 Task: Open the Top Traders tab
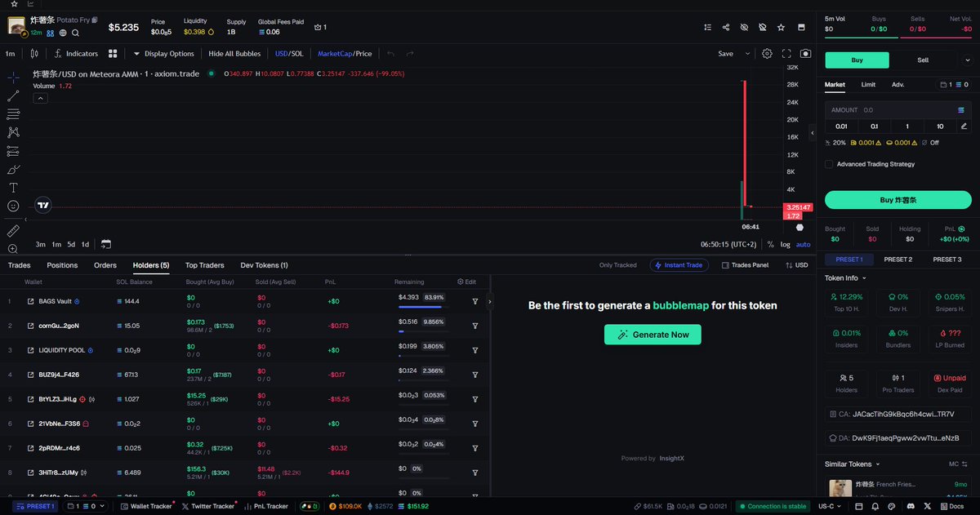205,265
